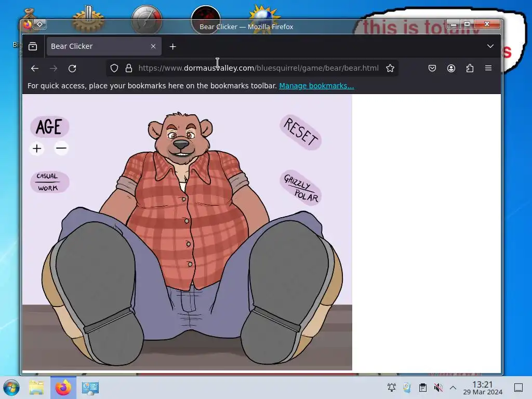Viewport: 532px width, 399px height.
Task: Expand the list all tabs chevron
Action: pyautogui.click(x=490, y=46)
